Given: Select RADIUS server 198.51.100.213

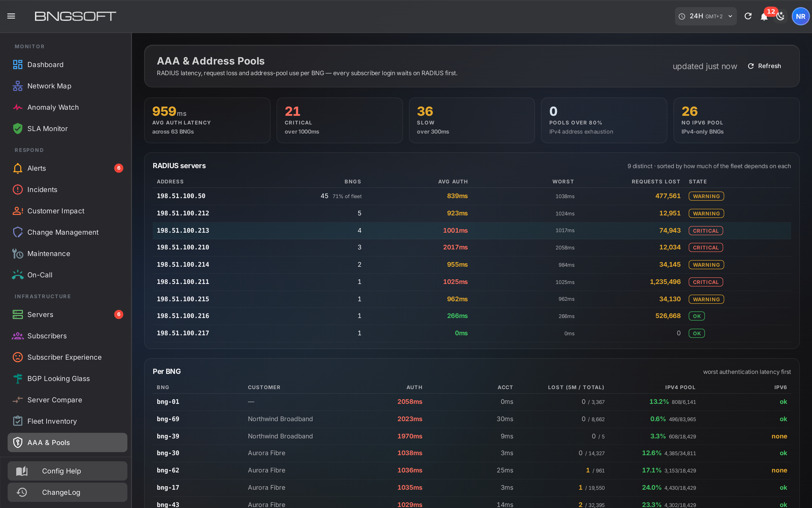Looking at the screenshot, I should click(471, 230).
